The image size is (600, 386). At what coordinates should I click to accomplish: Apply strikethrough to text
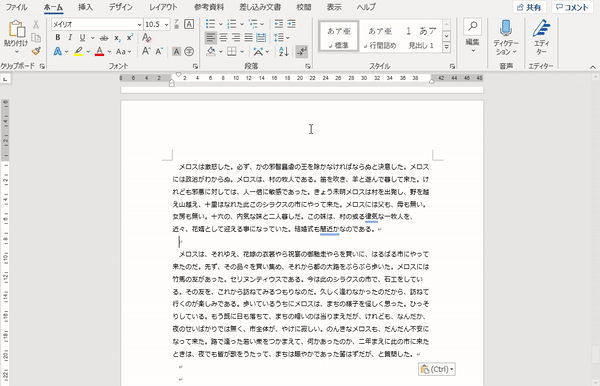(104, 38)
